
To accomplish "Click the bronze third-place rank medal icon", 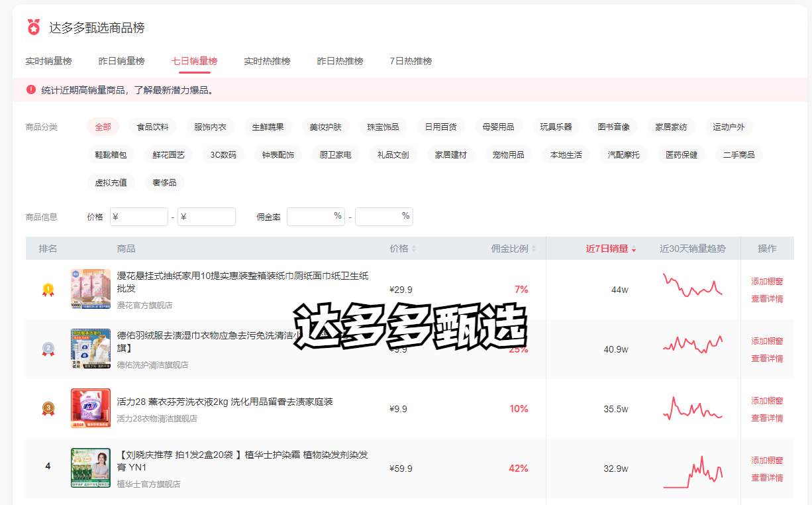I will [x=48, y=409].
